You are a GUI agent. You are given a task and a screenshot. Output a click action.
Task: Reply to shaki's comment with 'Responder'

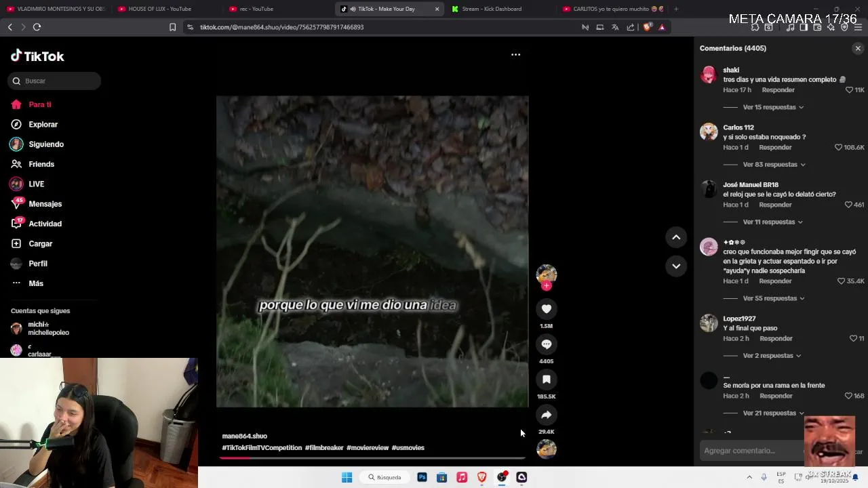(x=778, y=90)
